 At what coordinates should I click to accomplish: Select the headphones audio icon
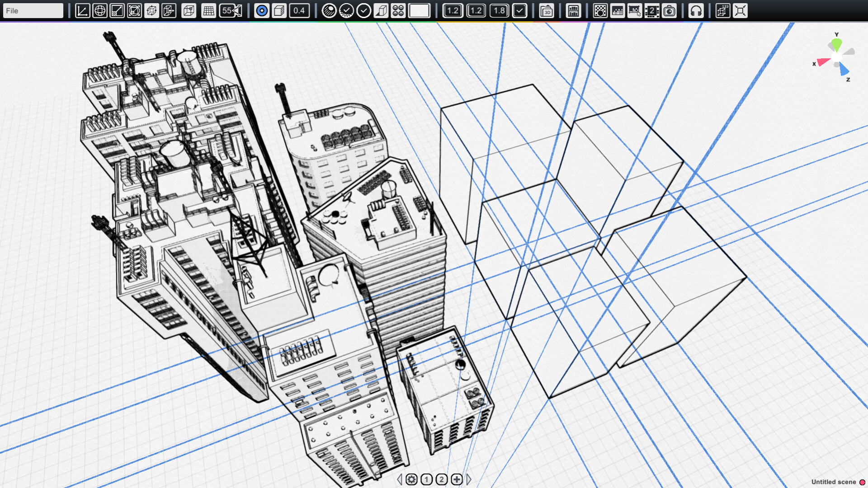(696, 11)
